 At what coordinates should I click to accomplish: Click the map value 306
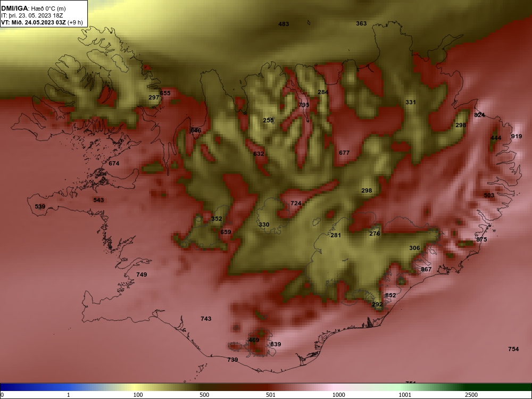[414, 248]
